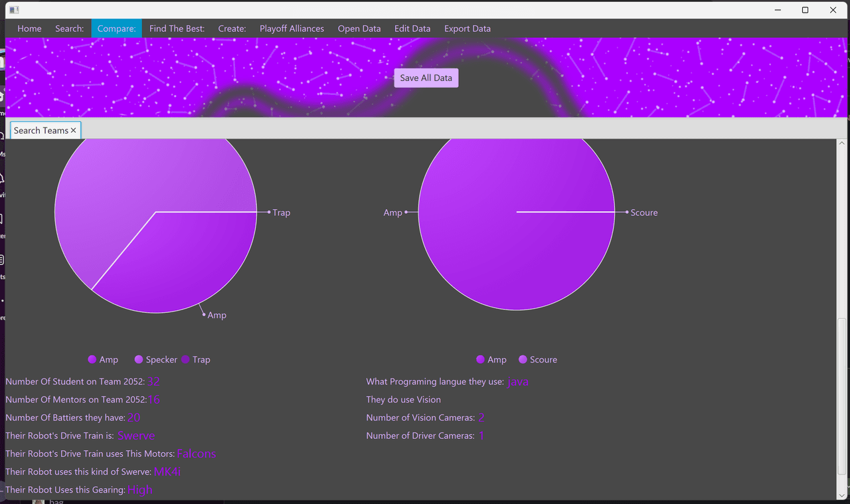The image size is (850, 504).
Task: Open the Edit Data menu
Action: tap(412, 29)
